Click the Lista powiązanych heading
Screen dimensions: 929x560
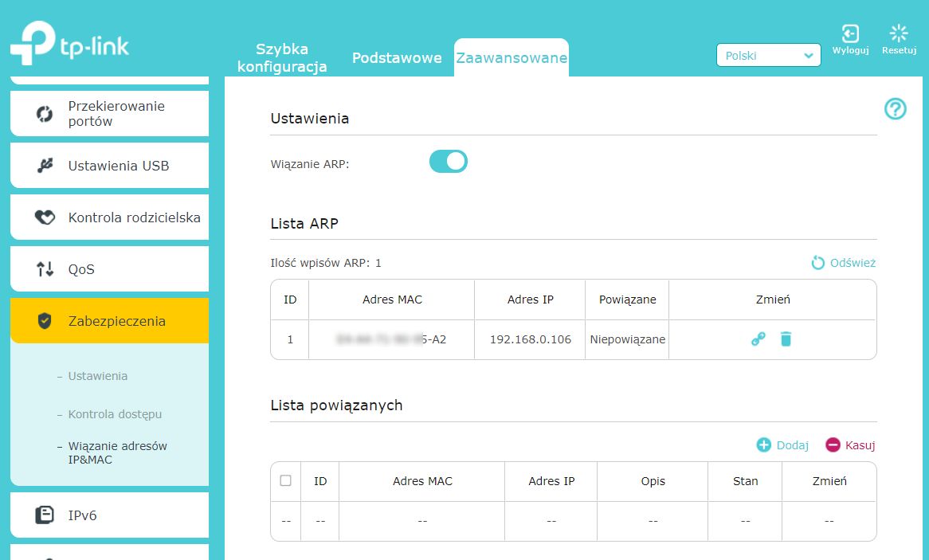(336, 405)
